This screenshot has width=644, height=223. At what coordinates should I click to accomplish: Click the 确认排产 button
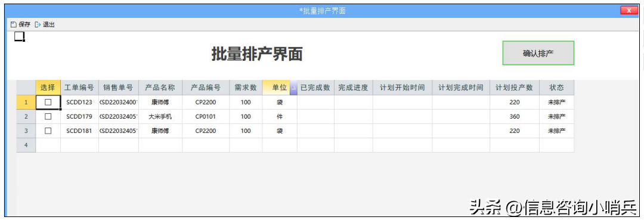click(538, 53)
